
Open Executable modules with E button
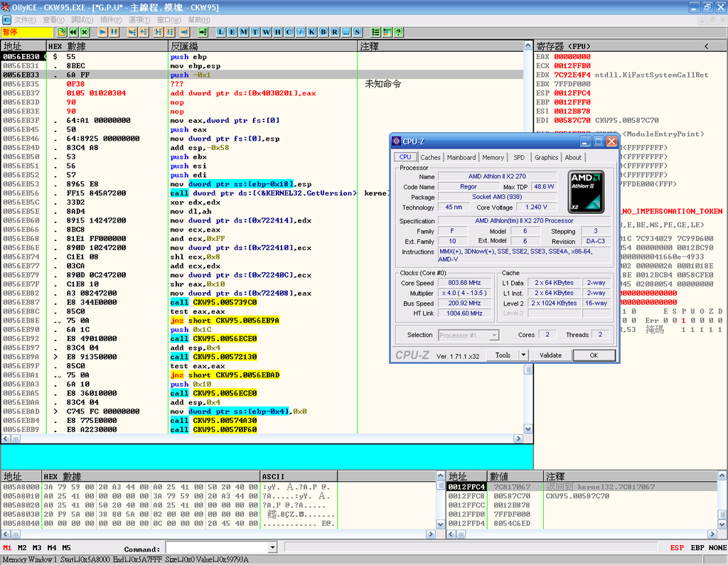click(232, 32)
